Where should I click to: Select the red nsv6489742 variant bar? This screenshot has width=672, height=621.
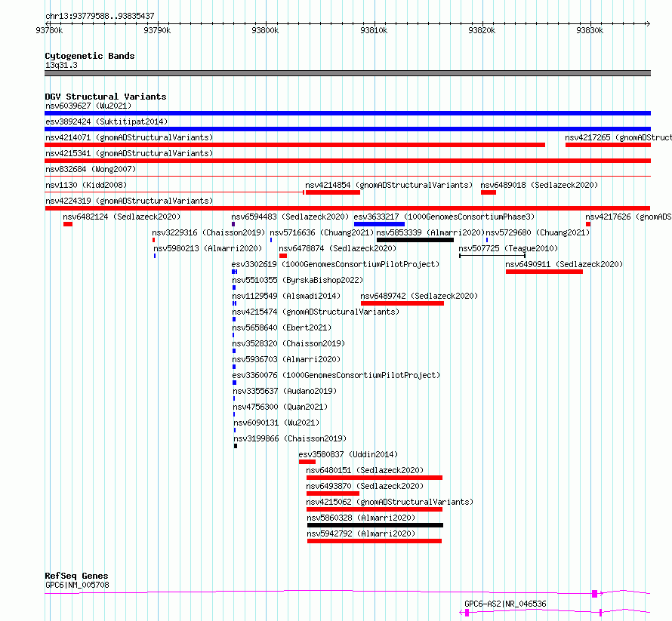(402, 303)
